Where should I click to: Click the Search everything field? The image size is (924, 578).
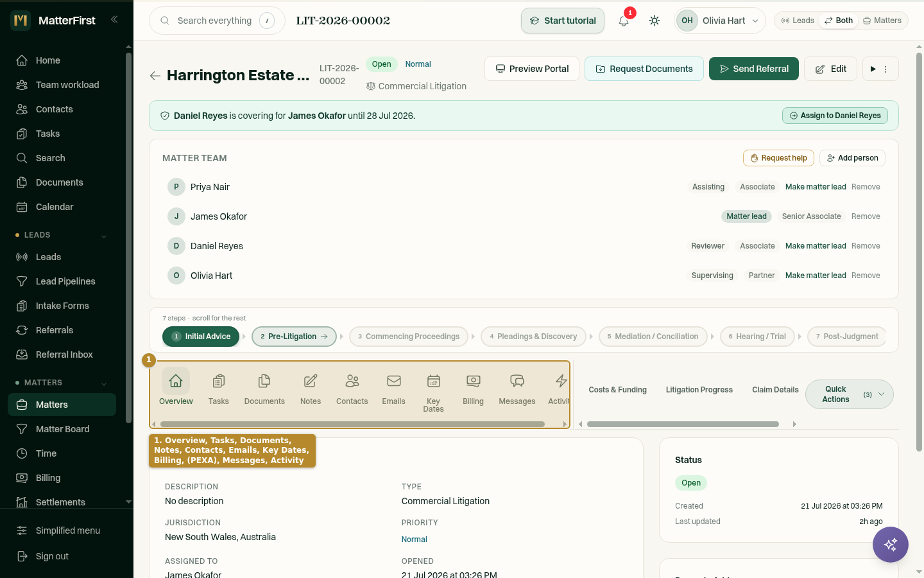tap(217, 21)
